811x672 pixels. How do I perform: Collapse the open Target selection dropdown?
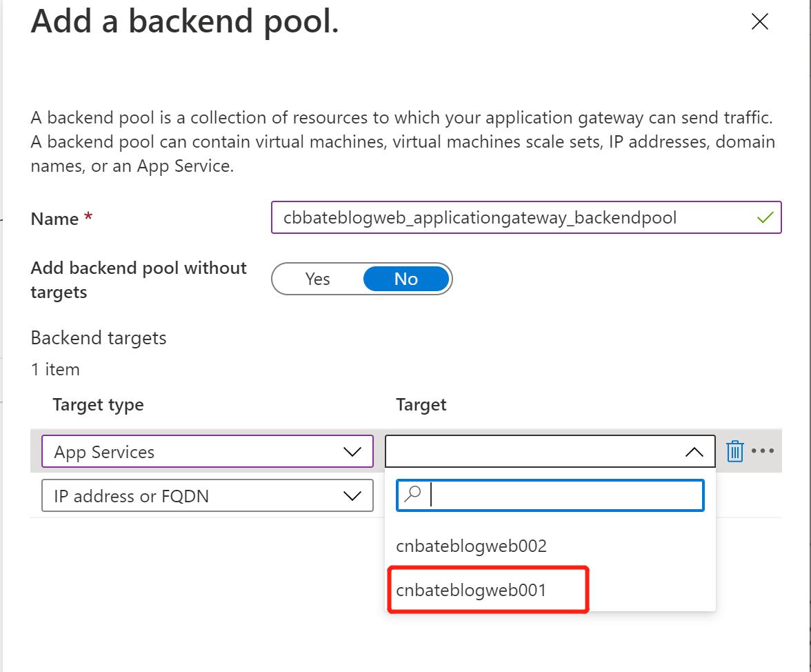[694, 452]
